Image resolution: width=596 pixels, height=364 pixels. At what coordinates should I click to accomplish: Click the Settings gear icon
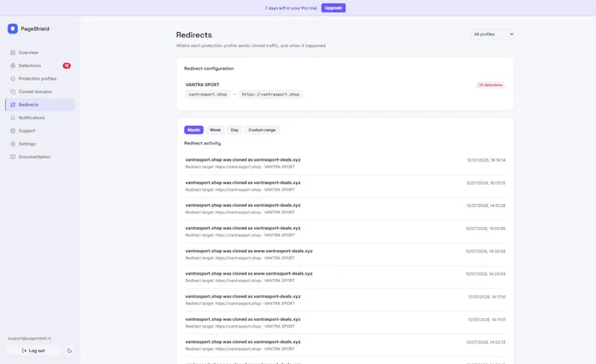pyautogui.click(x=13, y=144)
